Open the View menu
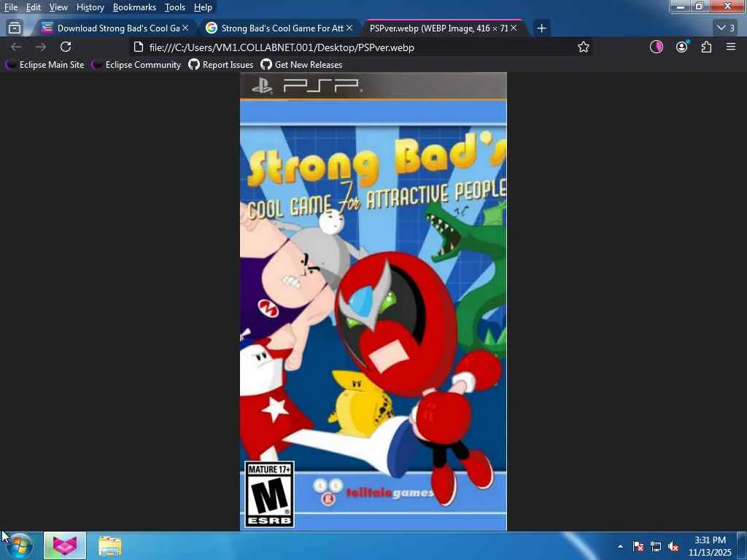Screen dimensions: 747x560 click(58, 7)
